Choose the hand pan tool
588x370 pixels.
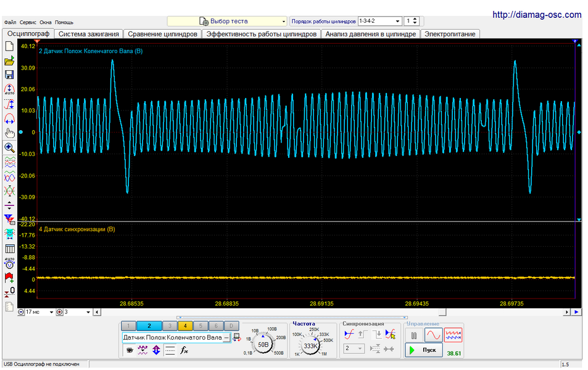[x=9, y=133]
